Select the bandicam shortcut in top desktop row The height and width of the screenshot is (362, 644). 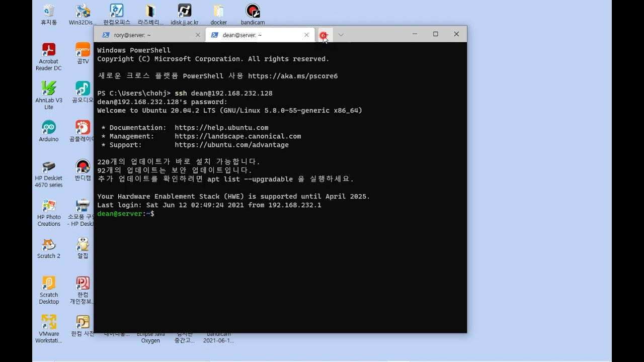pyautogui.click(x=253, y=14)
